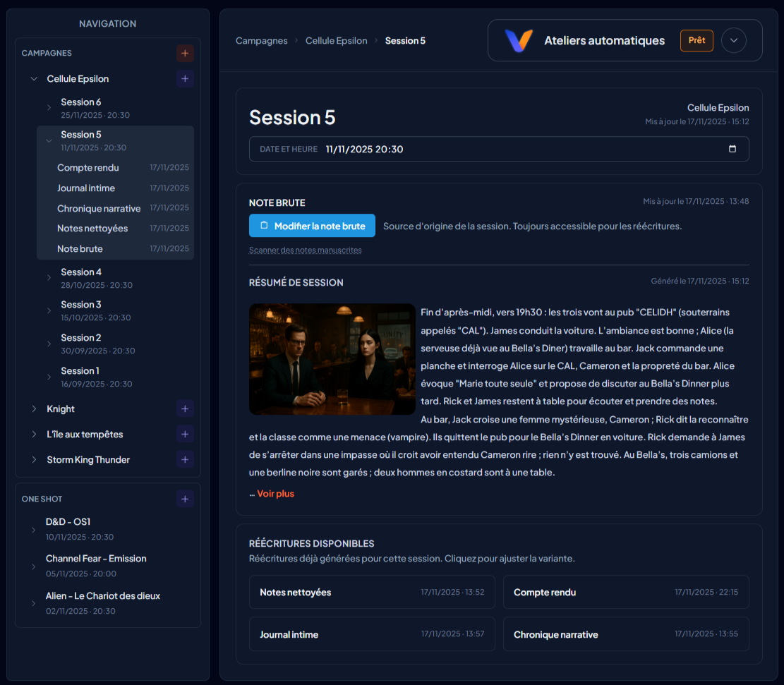The width and height of the screenshot is (784, 685).
Task: Click the plus icon beside Storm King Thunder
Action: click(x=185, y=460)
